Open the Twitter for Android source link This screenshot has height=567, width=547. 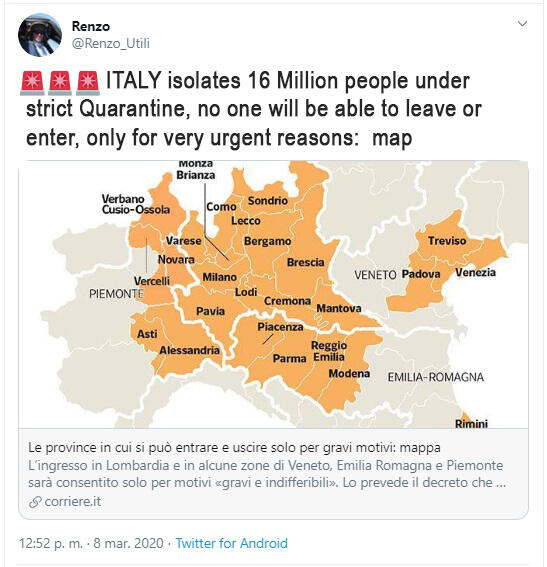(x=231, y=543)
